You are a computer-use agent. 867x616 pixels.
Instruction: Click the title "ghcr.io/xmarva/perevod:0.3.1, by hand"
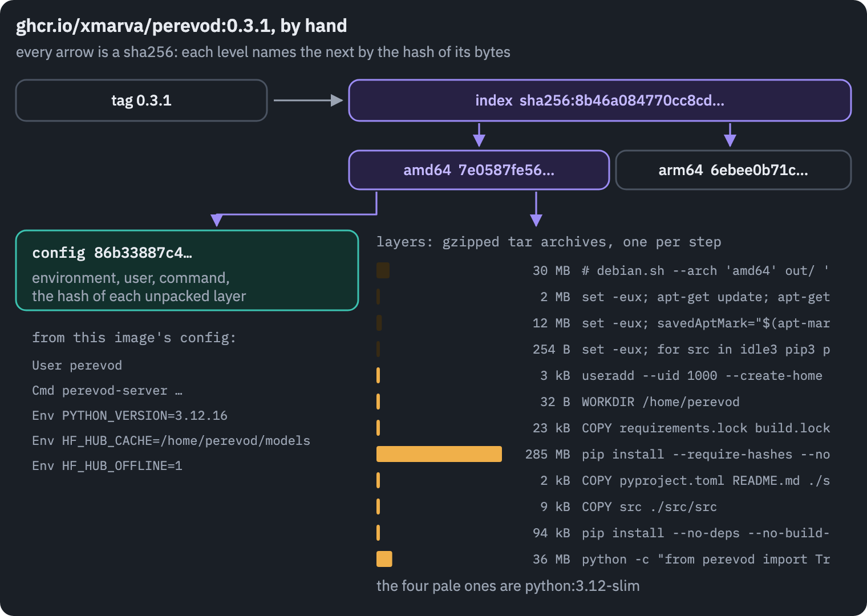[181, 26]
